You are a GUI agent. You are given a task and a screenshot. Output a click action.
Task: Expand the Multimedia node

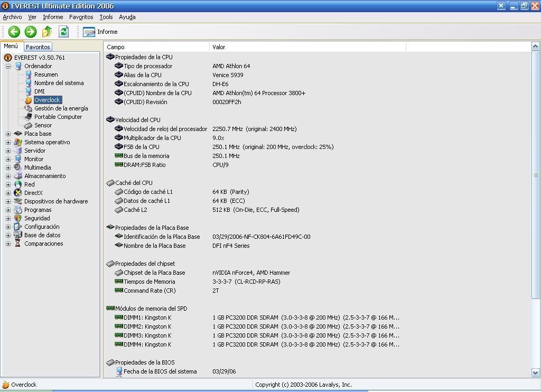click(x=8, y=167)
